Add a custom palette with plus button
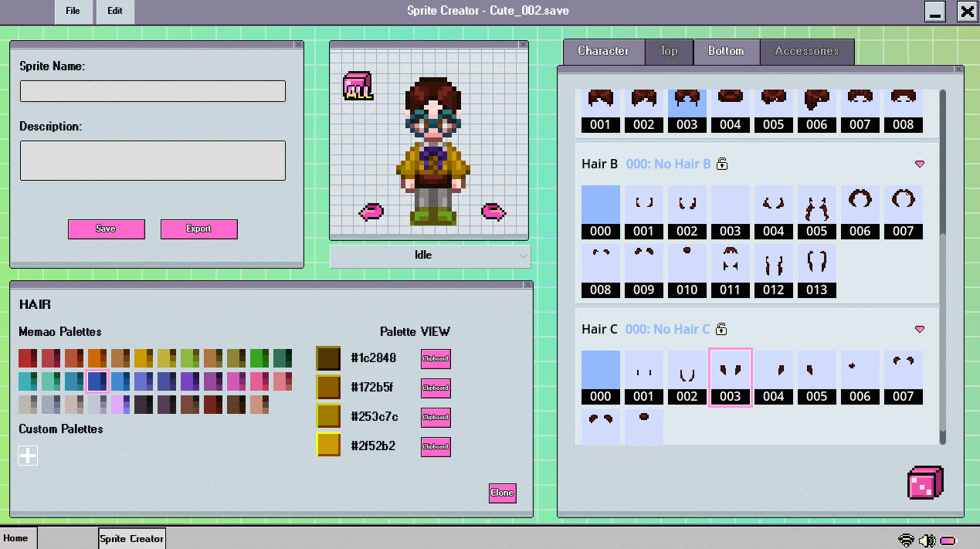 (28, 456)
